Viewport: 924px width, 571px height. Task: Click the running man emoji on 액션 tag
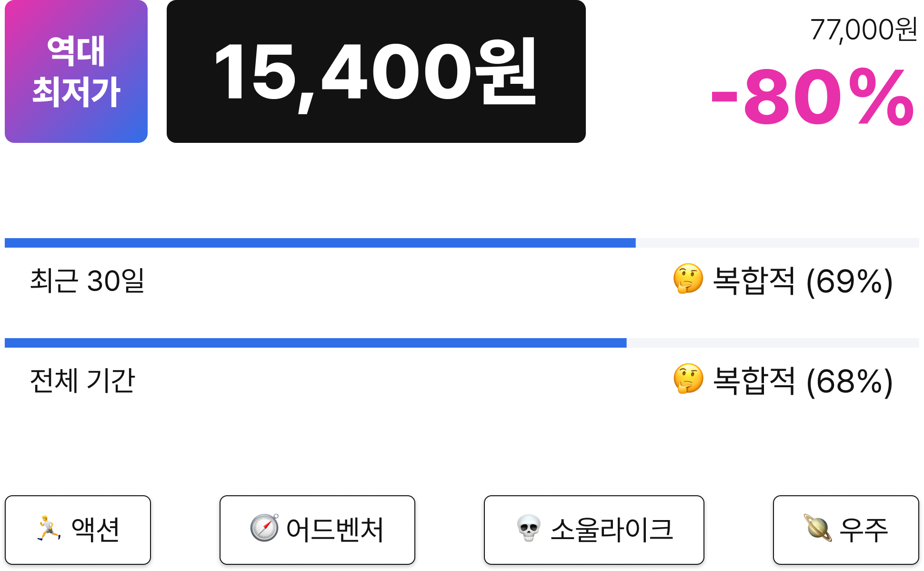click(x=49, y=528)
